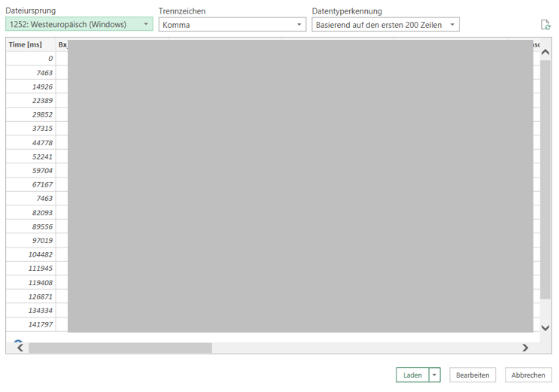Select the cell with value 67167

tap(31, 184)
